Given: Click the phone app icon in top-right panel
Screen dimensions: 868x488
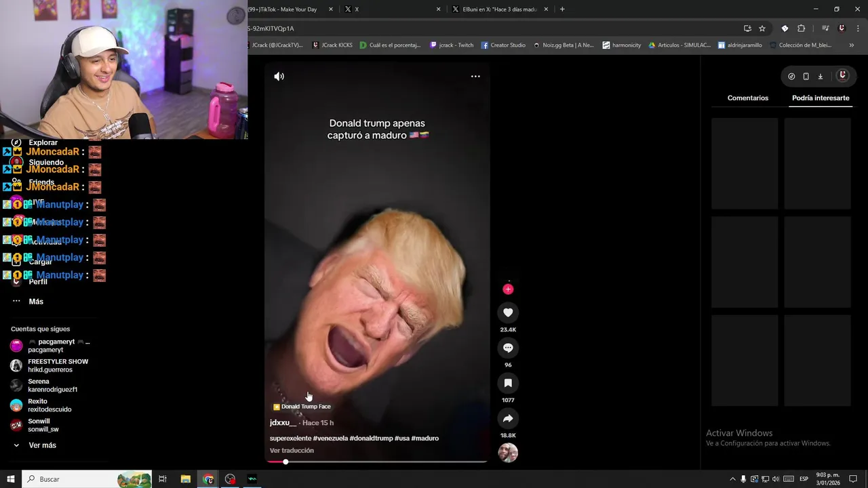Looking at the screenshot, I should 806,77.
